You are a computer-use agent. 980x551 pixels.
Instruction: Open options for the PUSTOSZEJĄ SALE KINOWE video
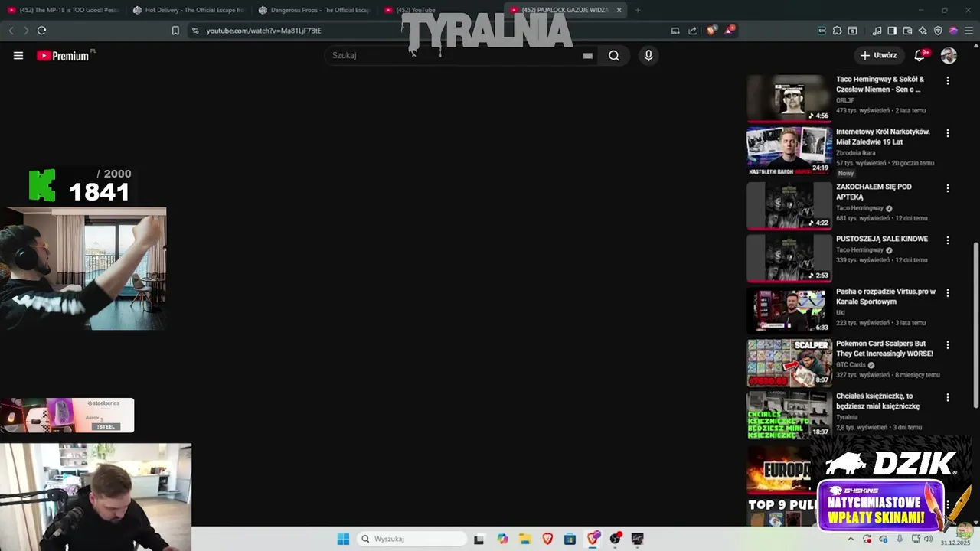click(948, 240)
